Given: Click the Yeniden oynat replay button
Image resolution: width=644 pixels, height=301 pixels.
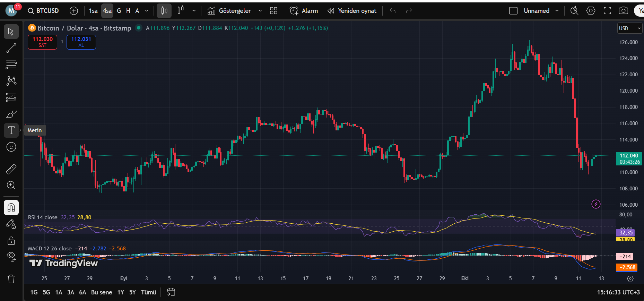Looking at the screenshot, I should (x=352, y=11).
